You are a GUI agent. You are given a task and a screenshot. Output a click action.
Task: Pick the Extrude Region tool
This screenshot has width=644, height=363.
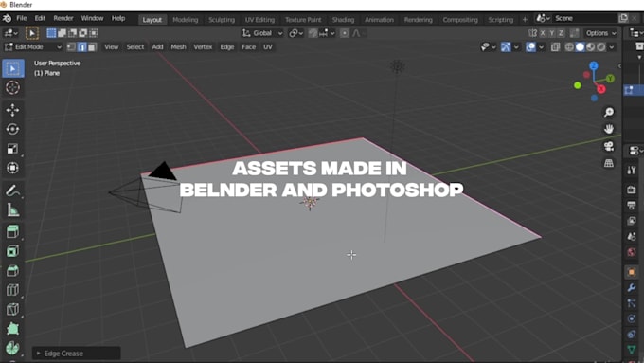pos(12,232)
